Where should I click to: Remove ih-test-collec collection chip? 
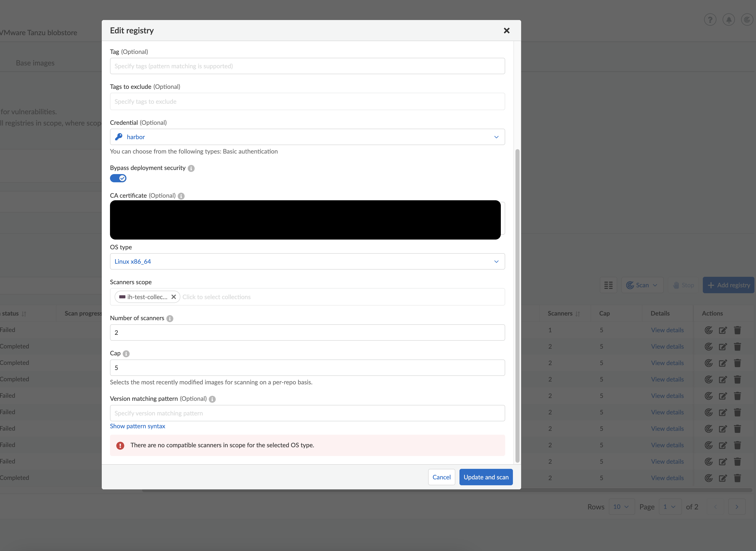tap(173, 297)
